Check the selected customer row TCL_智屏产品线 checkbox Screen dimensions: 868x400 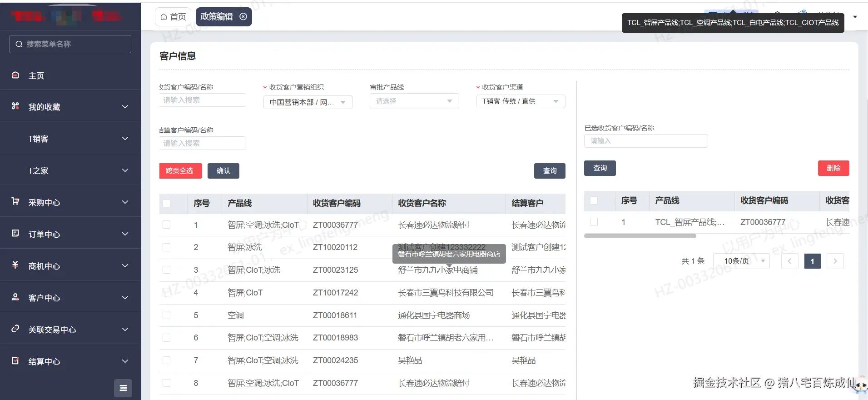tap(594, 222)
